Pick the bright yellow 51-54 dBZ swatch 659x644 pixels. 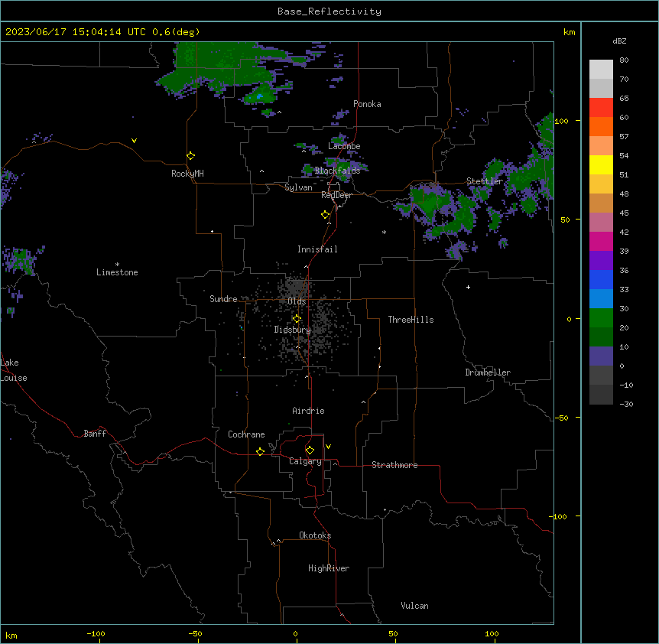tap(601, 164)
